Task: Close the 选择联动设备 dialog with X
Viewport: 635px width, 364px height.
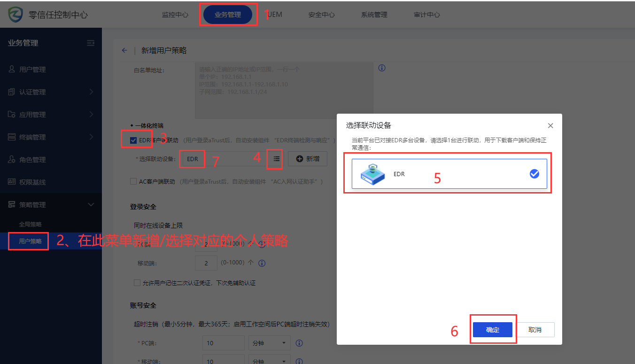Action: pos(550,125)
